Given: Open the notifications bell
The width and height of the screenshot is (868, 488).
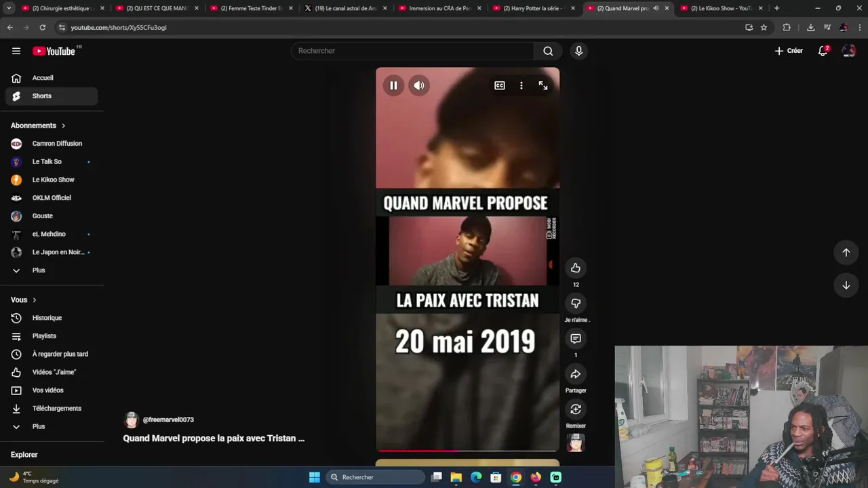Looking at the screenshot, I should tap(823, 51).
